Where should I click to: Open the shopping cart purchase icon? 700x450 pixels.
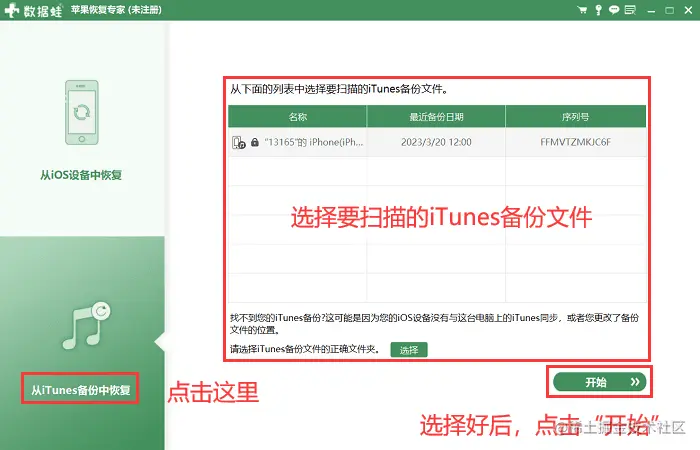(582, 10)
